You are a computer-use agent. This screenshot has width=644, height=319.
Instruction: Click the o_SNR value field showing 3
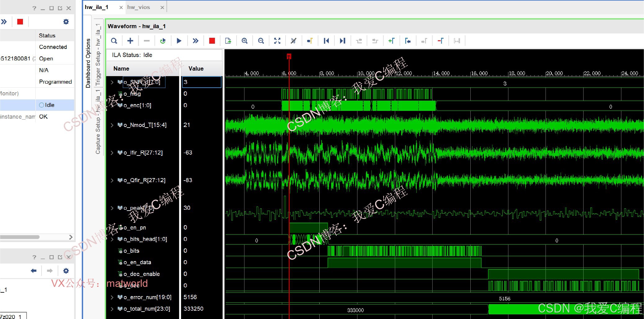(x=202, y=82)
